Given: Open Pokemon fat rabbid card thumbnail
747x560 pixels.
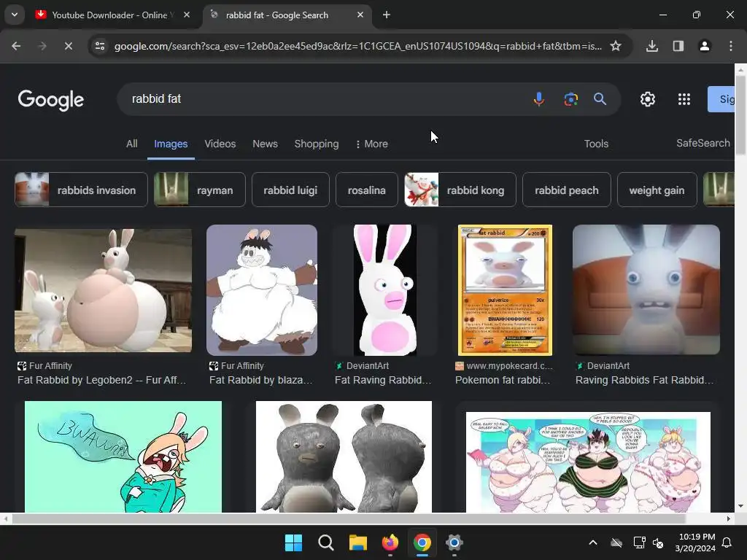Looking at the screenshot, I should pos(505,290).
